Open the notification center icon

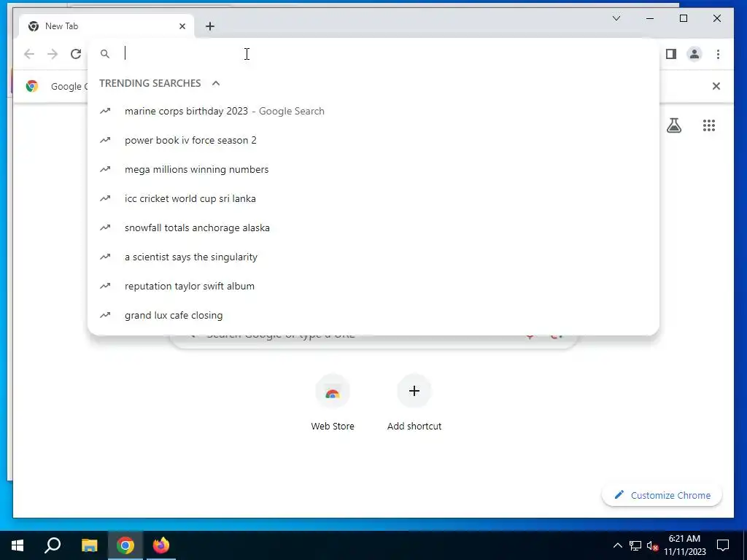[x=723, y=545]
